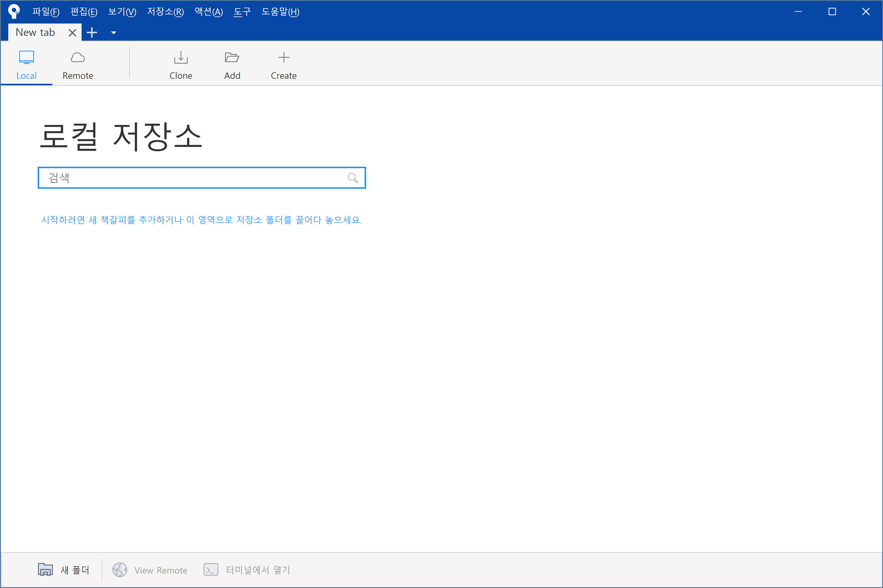Click the Clone repository icon
This screenshot has height=588, width=883.
[x=181, y=58]
